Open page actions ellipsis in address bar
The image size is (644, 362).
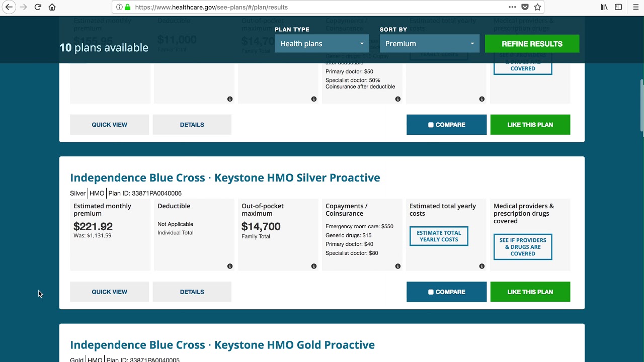pos(512,7)
